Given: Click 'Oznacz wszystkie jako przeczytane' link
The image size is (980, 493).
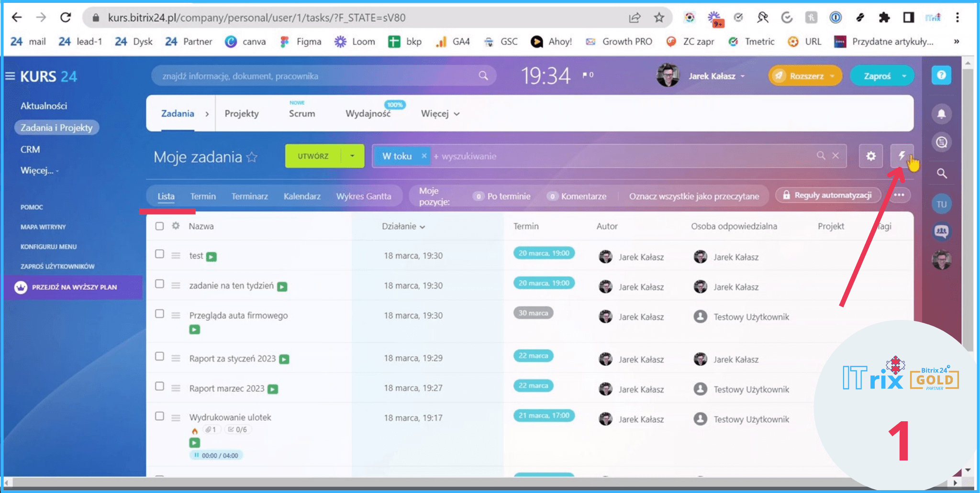Looking at the screenshot, I should (x=693, y=197).
